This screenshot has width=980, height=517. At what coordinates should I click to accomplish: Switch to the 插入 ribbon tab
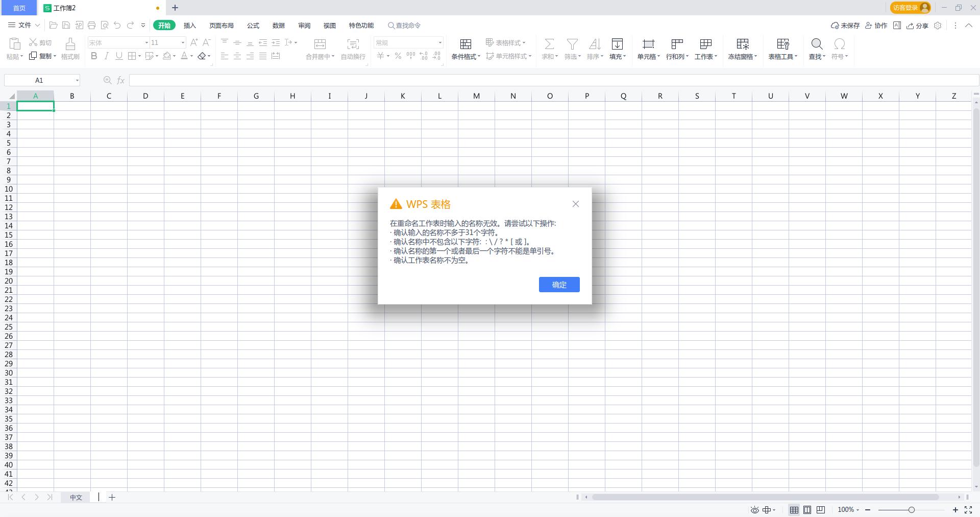pos(189,25)
